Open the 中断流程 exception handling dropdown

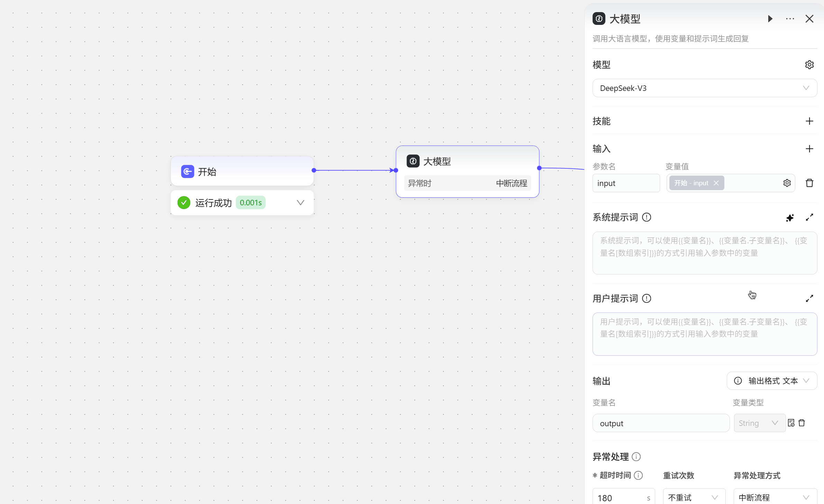point(775,497)
